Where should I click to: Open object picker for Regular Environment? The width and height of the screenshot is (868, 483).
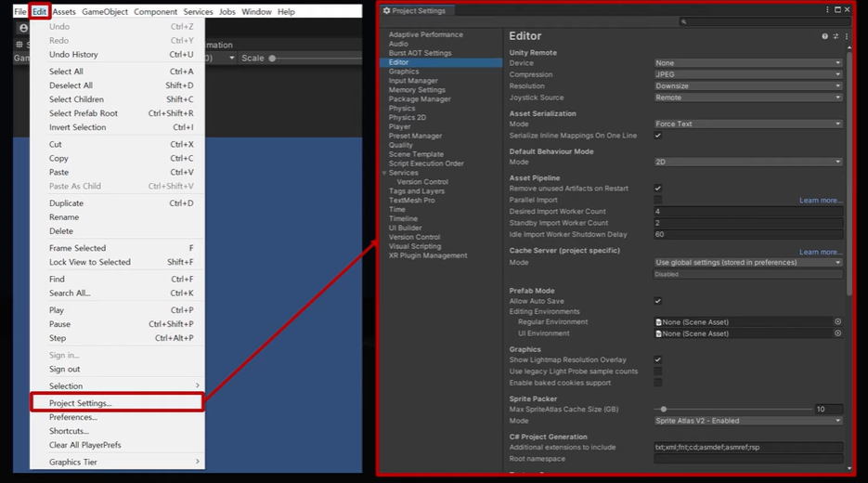(837, 321)
